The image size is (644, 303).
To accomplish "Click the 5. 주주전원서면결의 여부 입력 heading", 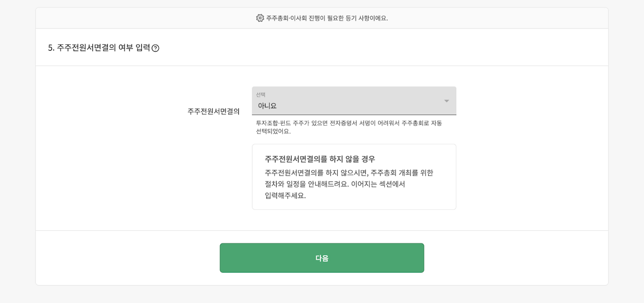I will (x=99, y=47).
